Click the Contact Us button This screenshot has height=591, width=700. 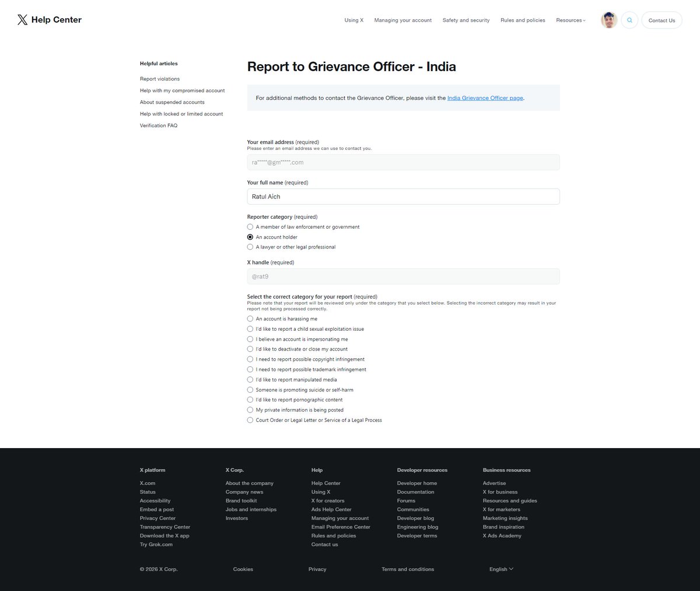661,20
